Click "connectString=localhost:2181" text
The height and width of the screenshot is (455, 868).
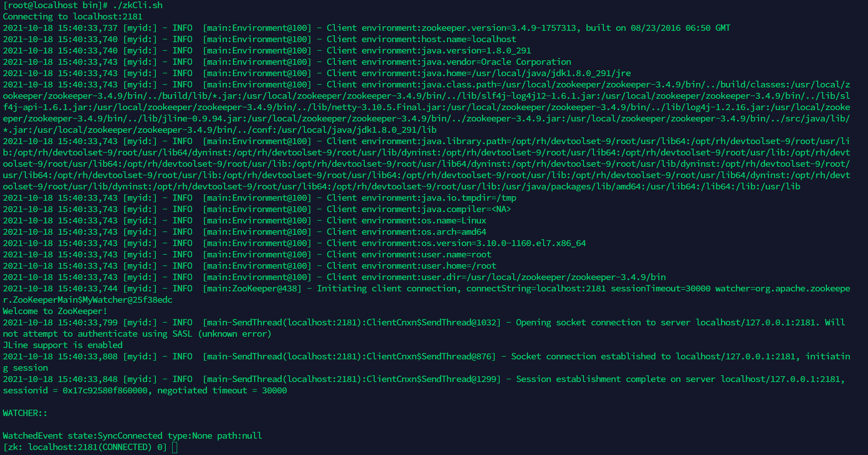point(536,289)
